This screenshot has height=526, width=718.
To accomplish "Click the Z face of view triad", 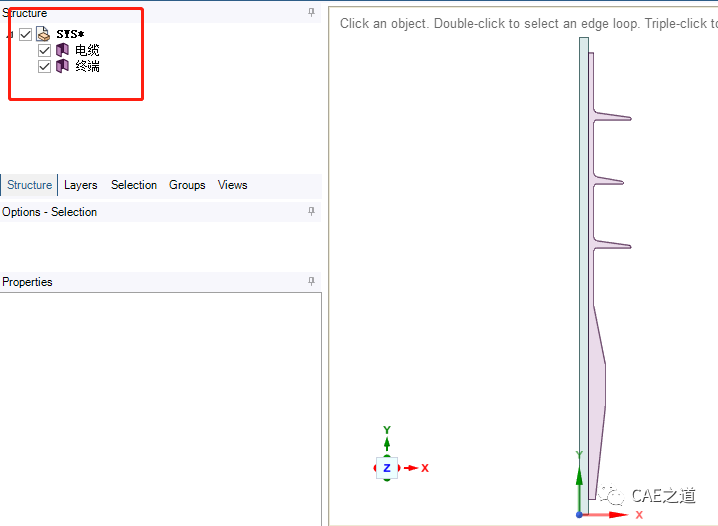I will coord(387,468).
